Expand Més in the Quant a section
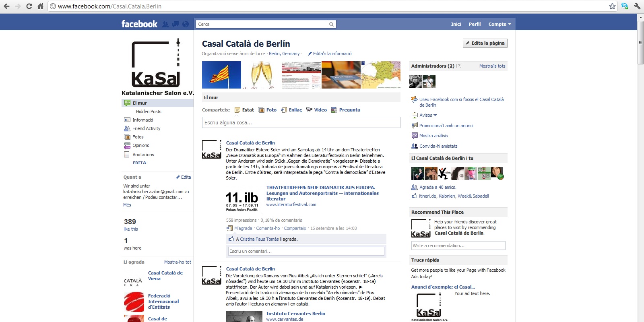Image resolution: width=644 pixels, height=322 pixels. pos(127,205)
